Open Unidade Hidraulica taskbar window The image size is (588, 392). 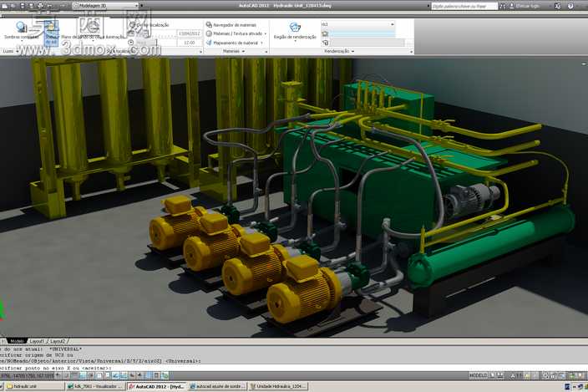(278, 386)
